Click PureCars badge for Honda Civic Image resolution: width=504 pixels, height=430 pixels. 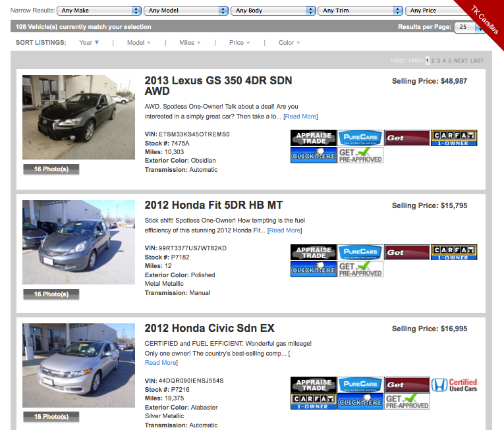coord(360,385)
